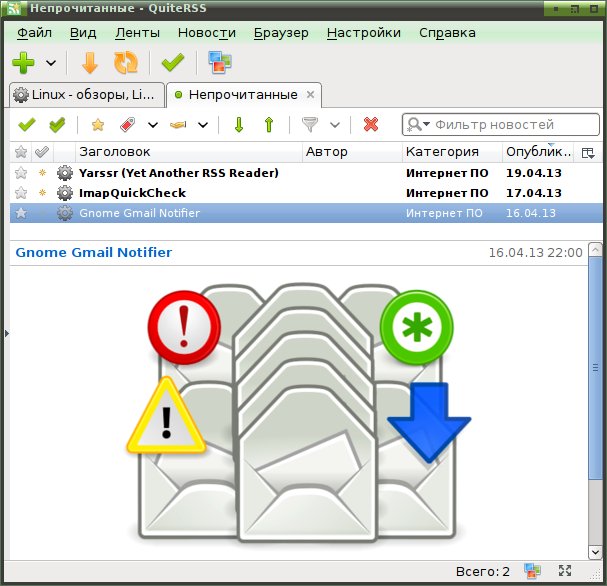Select the ImapQuickCheck news item
The image size is (607, 586).
[132, 193]
